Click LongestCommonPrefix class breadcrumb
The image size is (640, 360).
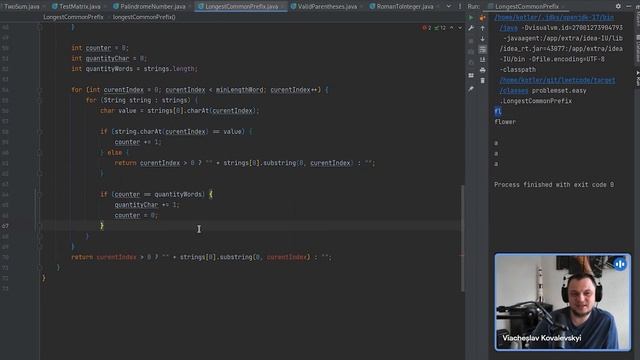(x=73, y=17)
